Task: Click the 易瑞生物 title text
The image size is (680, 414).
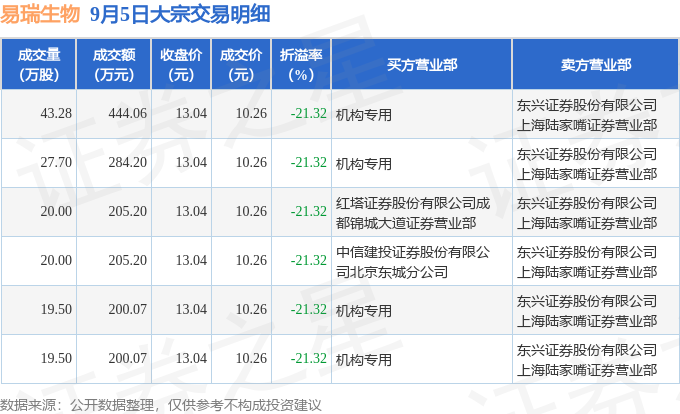Action: pos(40,14)
